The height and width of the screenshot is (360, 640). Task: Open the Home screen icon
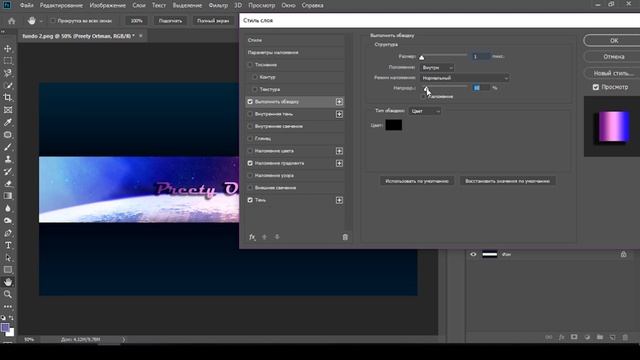pyautogui.click(x=11, y=21)
